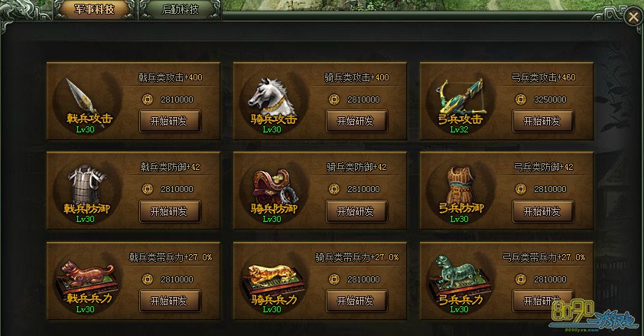644x336 pixels.
Task: Click the 骑兵防御 saddle icon
Action: [x=273, y=193]
